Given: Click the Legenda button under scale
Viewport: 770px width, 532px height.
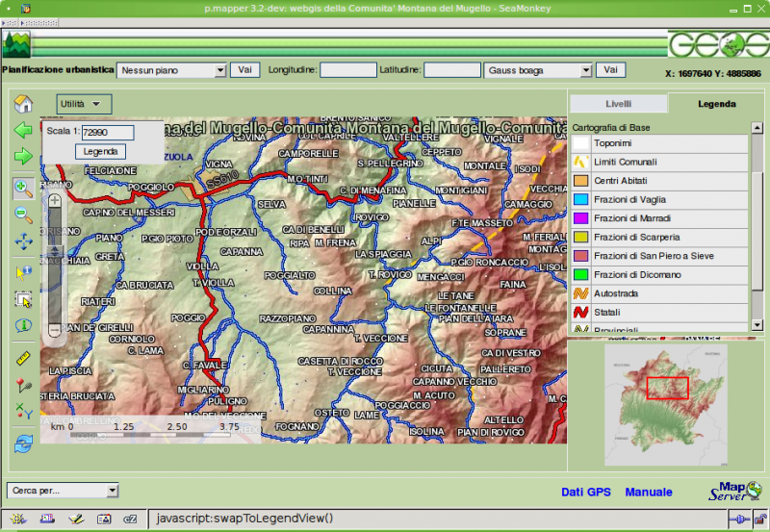Looking at the screenshot, I should pyautogui.click(x=100, y=152).
